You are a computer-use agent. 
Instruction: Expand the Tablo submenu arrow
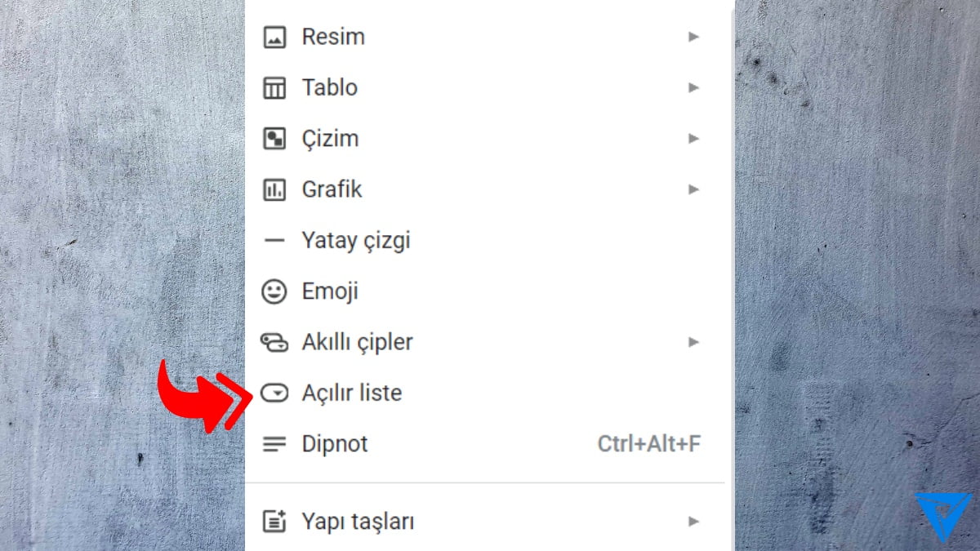click(x=693, y=87)
